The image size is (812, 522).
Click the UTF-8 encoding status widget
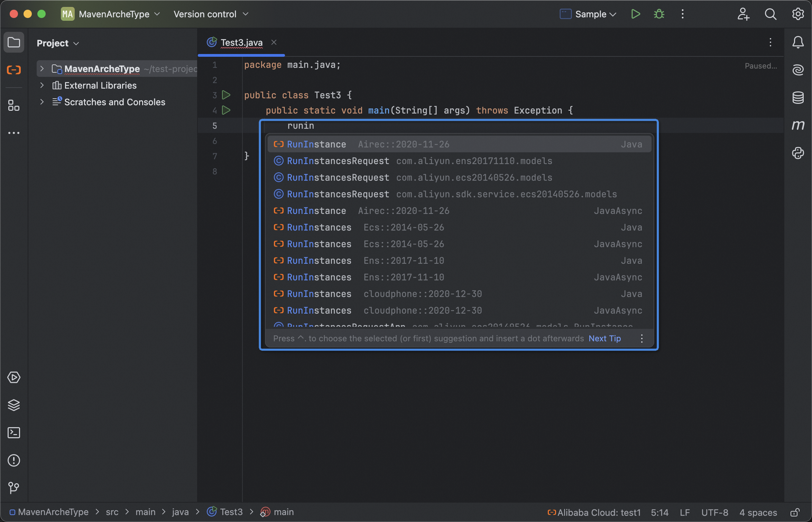pyautogui.click(x=714, y=512)
